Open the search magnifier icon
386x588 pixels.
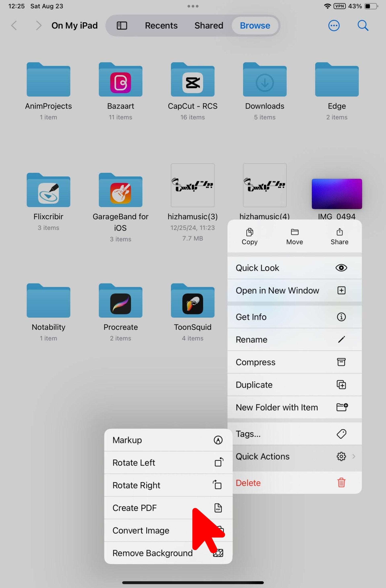pos(363,26)
